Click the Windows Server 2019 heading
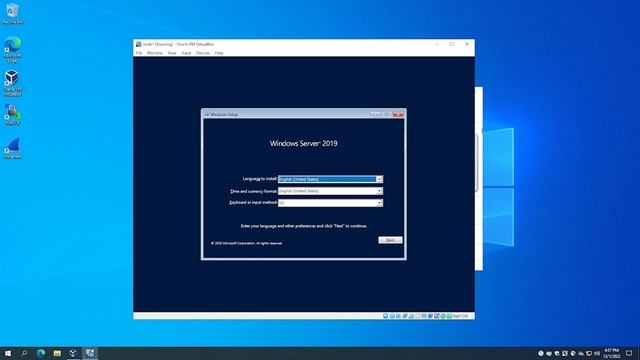Viewport: 640px width, 360px height. tap(303, 143)
